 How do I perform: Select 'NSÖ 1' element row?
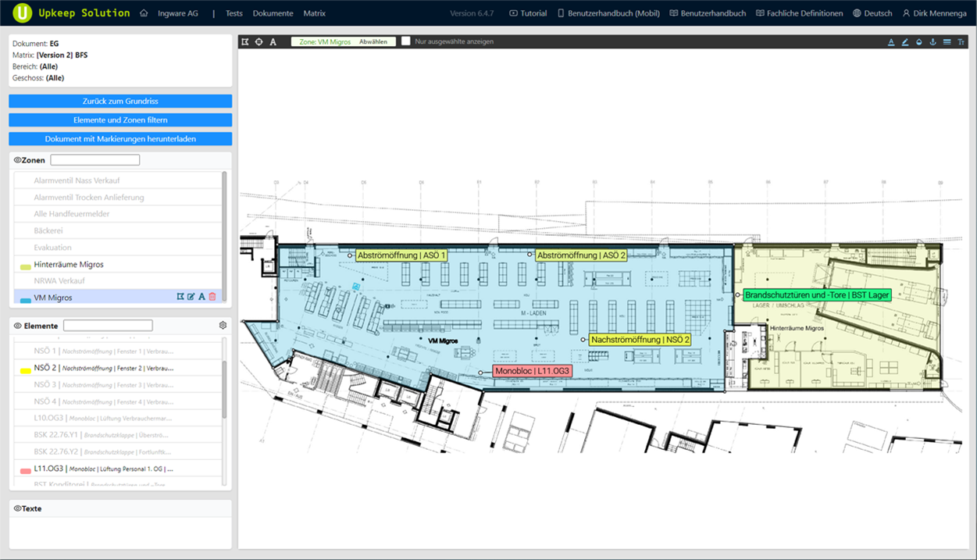pyautogui.click(x=117, y=351)
